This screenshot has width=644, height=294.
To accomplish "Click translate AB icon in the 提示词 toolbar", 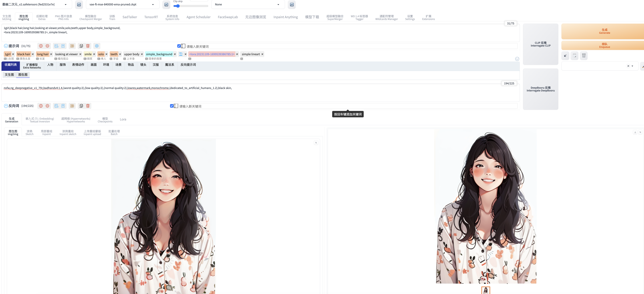I will [x=72, y=46].
